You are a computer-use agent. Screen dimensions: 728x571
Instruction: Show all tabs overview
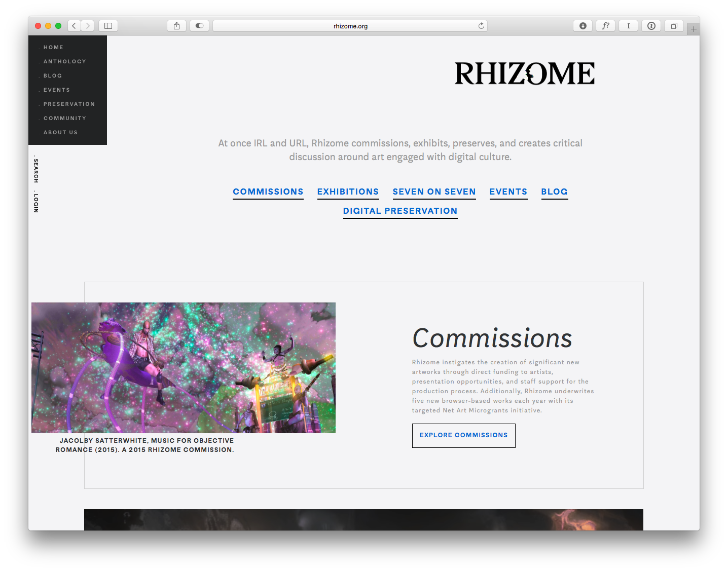[x=674, y=26]
